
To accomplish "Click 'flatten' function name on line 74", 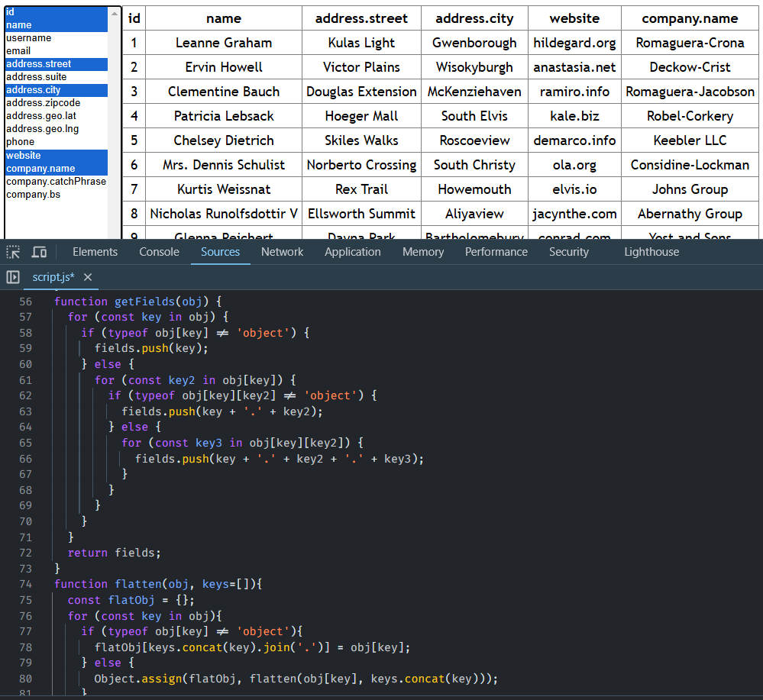I will tap(138, 584).
